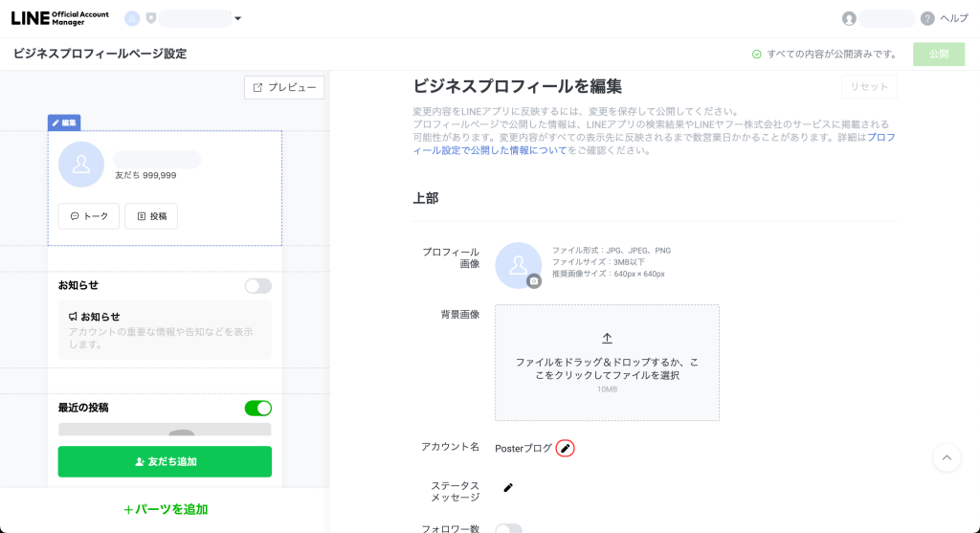Click the pencil icon for ステータスメッセージ

(x=508, y=487)
